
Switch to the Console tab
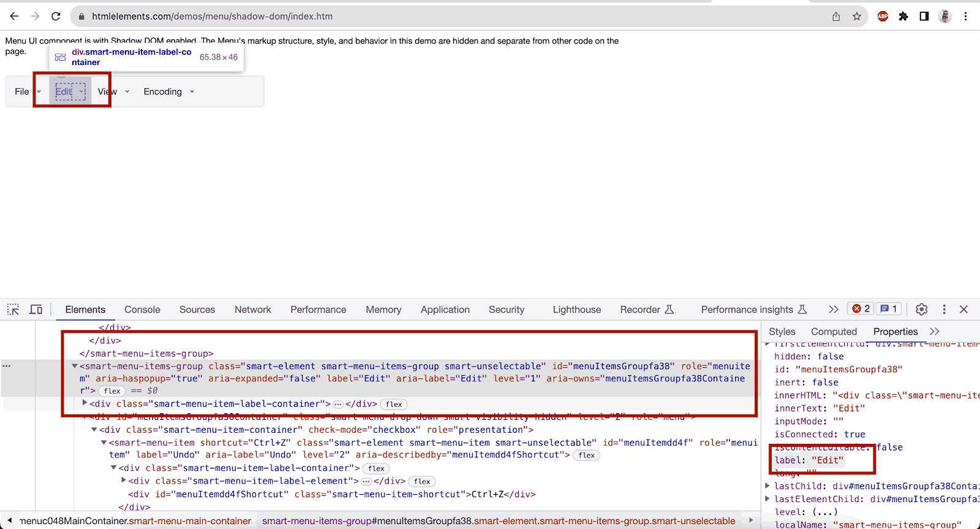pos(142,310)
